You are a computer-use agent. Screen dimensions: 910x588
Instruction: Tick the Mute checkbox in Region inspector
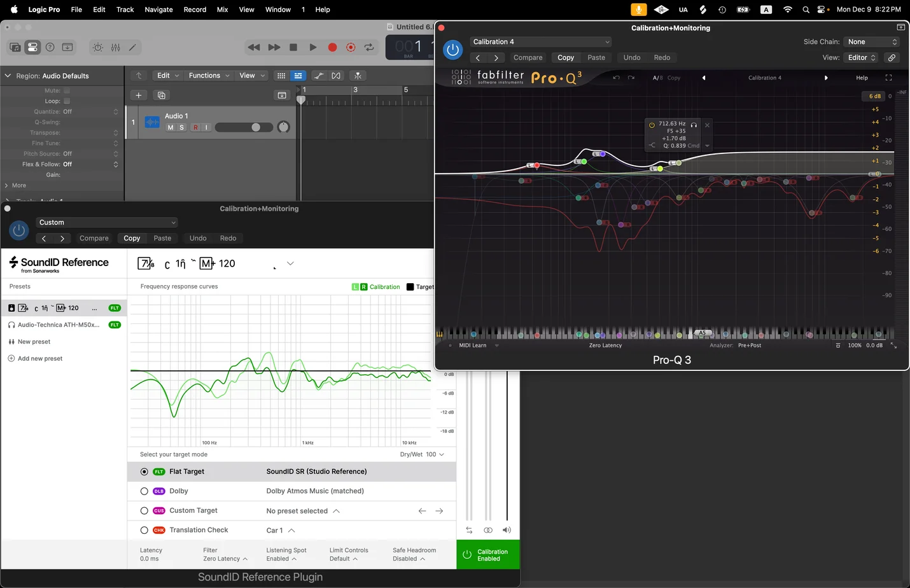(67, 90)
